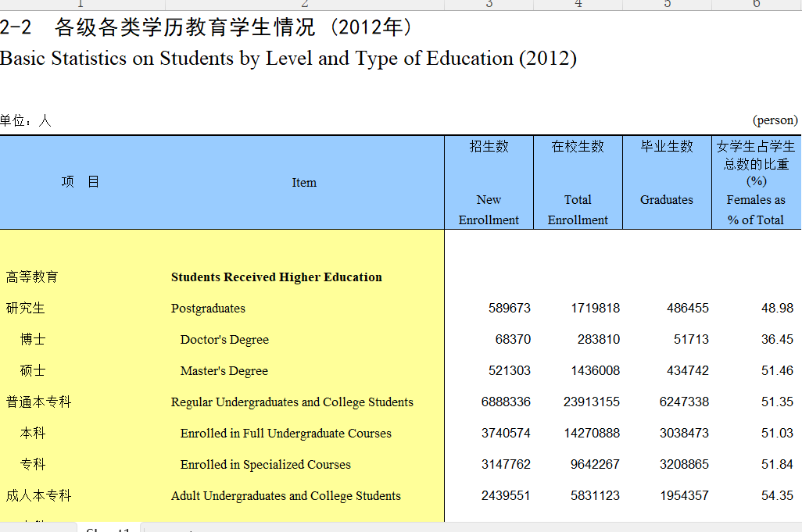Select Regular Undergraduates total enrollment 23913155
The image size is (802, 532).
coord(592,402)
